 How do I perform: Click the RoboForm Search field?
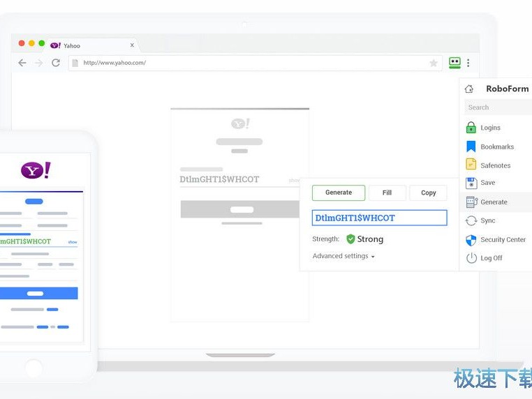click(x=498, y=107)
